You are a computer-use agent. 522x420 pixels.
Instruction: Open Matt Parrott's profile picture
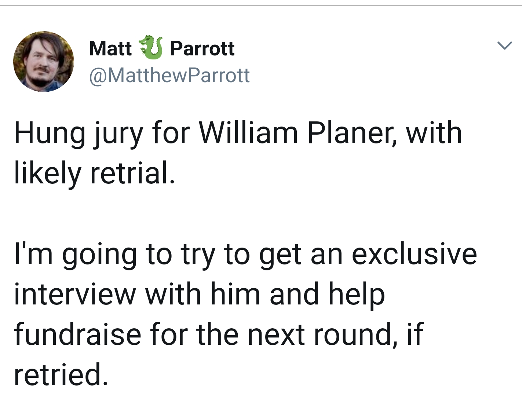click(44, 61)
